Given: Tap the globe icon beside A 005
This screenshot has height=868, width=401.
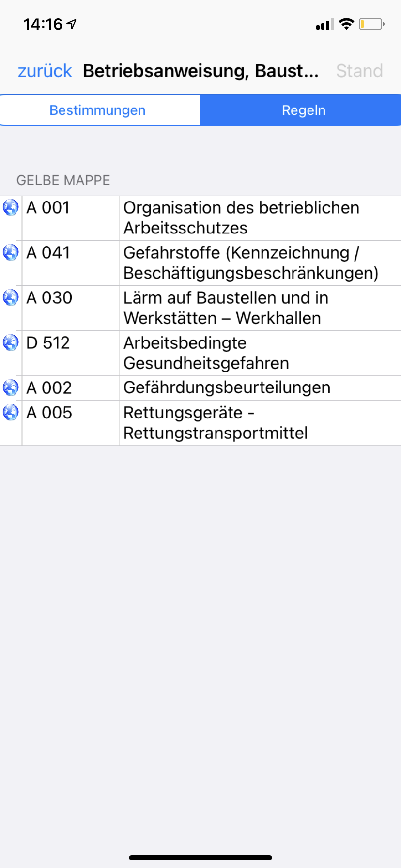Looking at the screenshot, I should tap(11, 413).
